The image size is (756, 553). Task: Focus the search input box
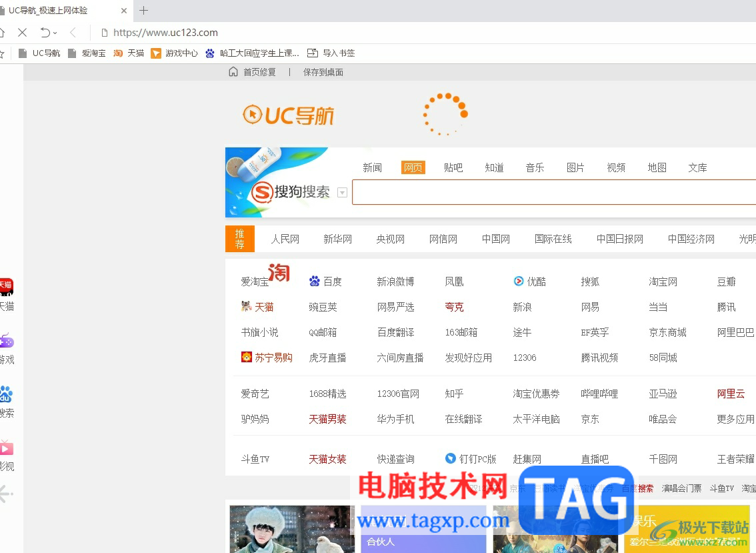pyautogui.click(x=554, y=192)
